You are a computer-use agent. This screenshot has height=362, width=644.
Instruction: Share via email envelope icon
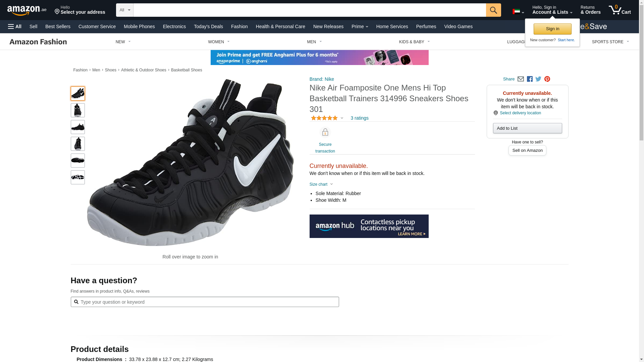(x=521, y=79)
